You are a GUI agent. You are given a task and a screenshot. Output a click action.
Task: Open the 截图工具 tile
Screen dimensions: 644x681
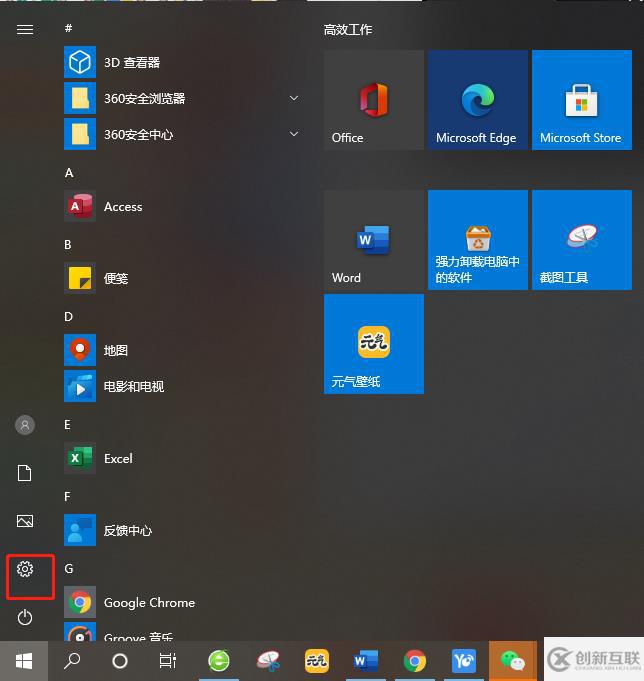(x=582, y=240)
